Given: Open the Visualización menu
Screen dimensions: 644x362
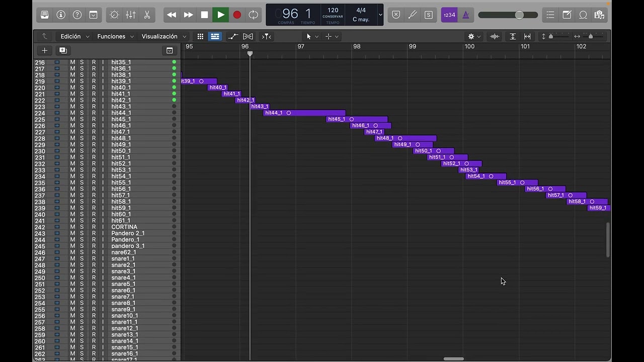Looking at the screenshot, I should tap(164, 36).
